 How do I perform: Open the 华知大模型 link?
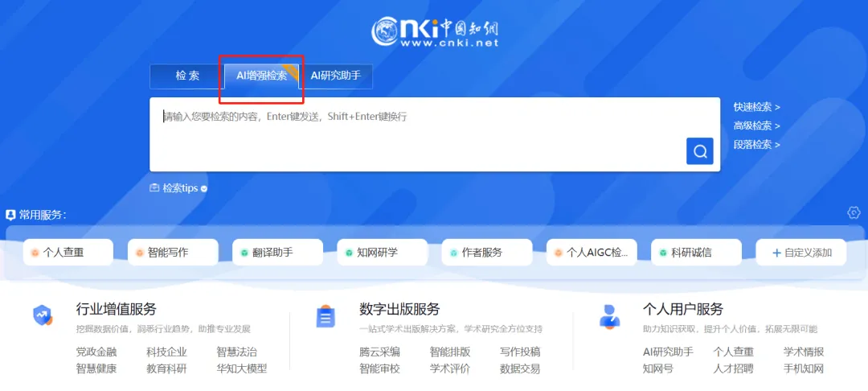coord(242,368)
